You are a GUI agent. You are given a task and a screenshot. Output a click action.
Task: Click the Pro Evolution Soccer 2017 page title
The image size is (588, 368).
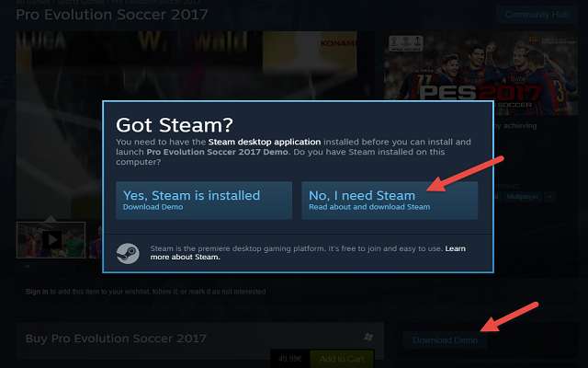(112, 15)
